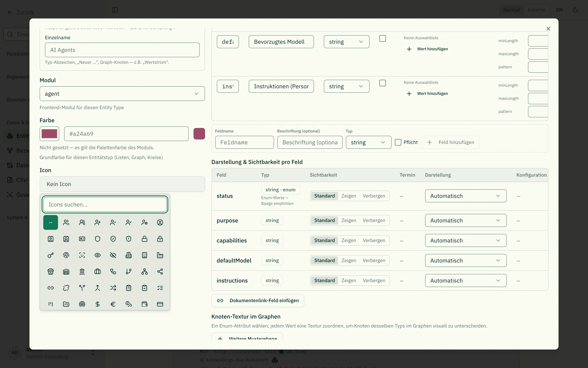588x368 pixels.
Task: Choose the org-chart network icon
Action: tap(144, 271)
